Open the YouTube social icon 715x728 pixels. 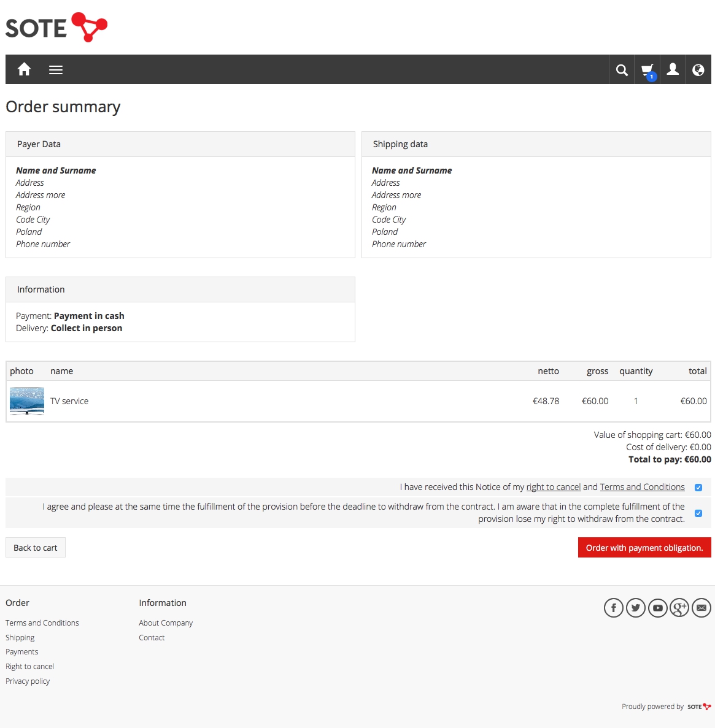click(x=658, y=608)
